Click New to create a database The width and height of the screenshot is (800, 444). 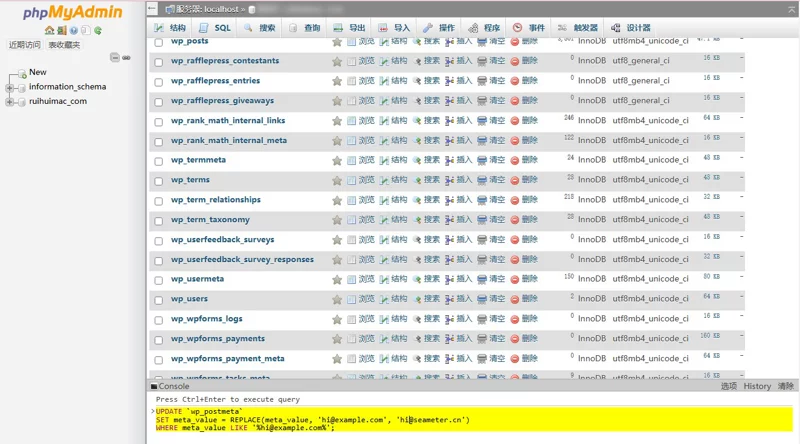click(x=37, y=72)
